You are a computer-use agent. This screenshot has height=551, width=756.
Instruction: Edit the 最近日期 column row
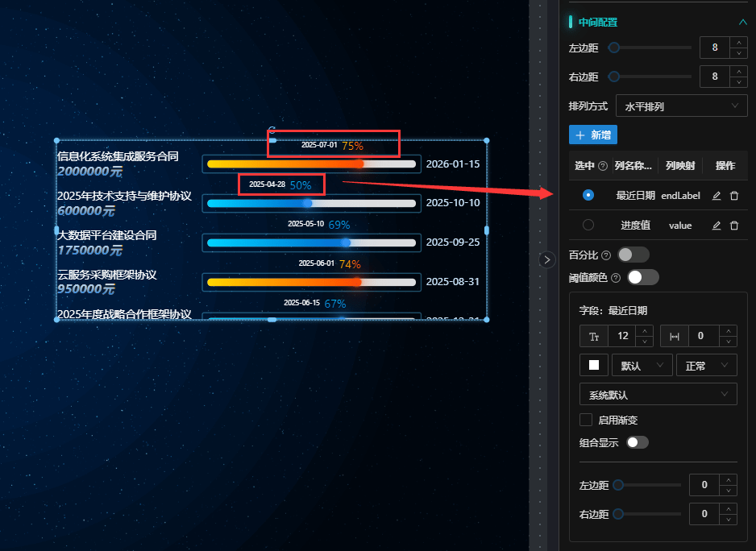pos(717,196)
